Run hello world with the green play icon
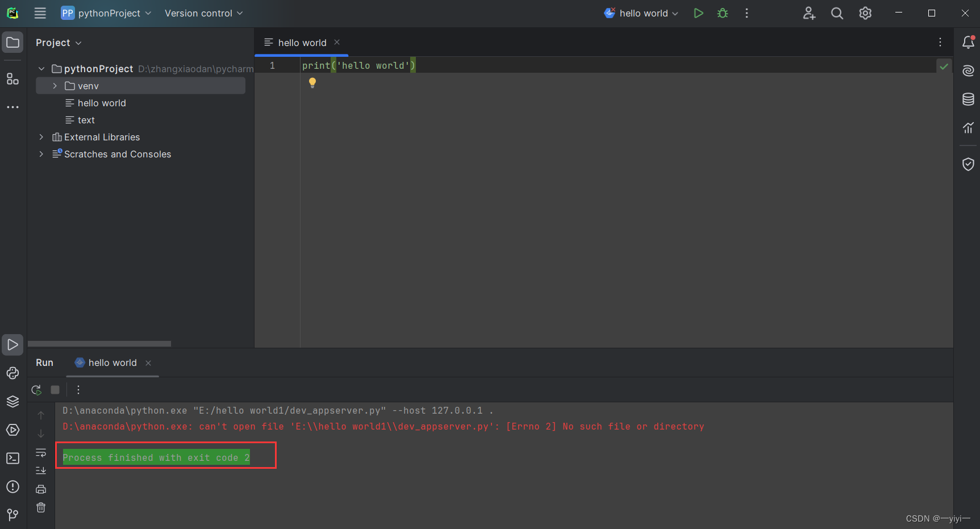 (698, 13)
